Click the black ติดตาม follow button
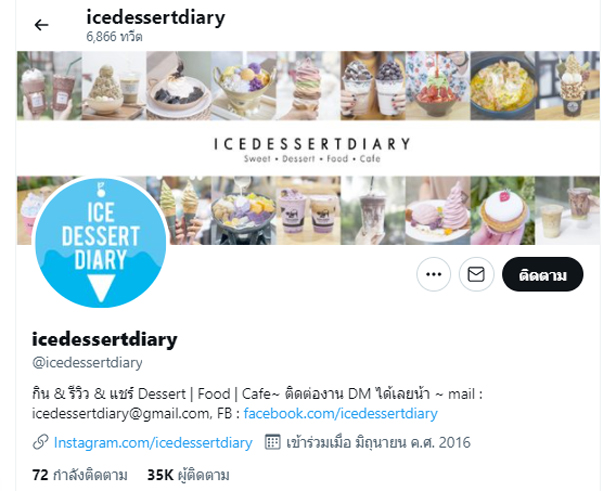 (543, 274)
